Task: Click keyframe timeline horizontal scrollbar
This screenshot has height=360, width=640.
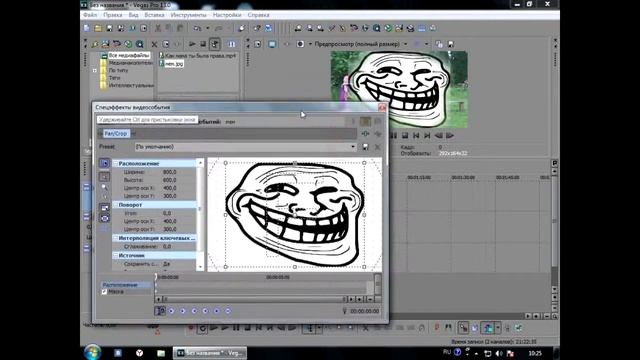Action: [x=255, y=299]
